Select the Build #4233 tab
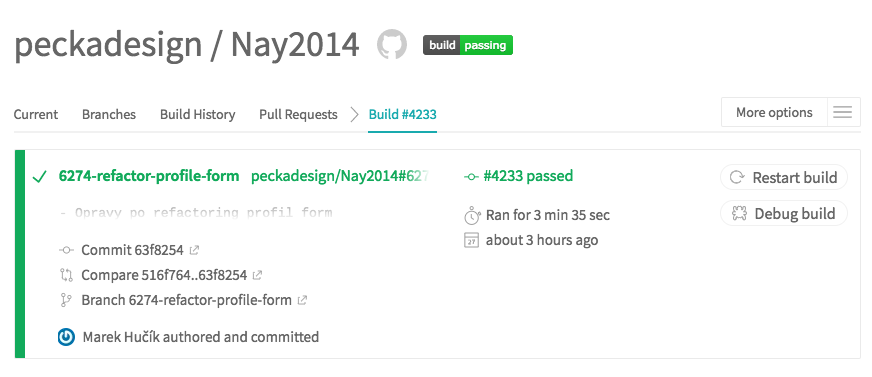 pyautogui.click(x=403, y=115)
